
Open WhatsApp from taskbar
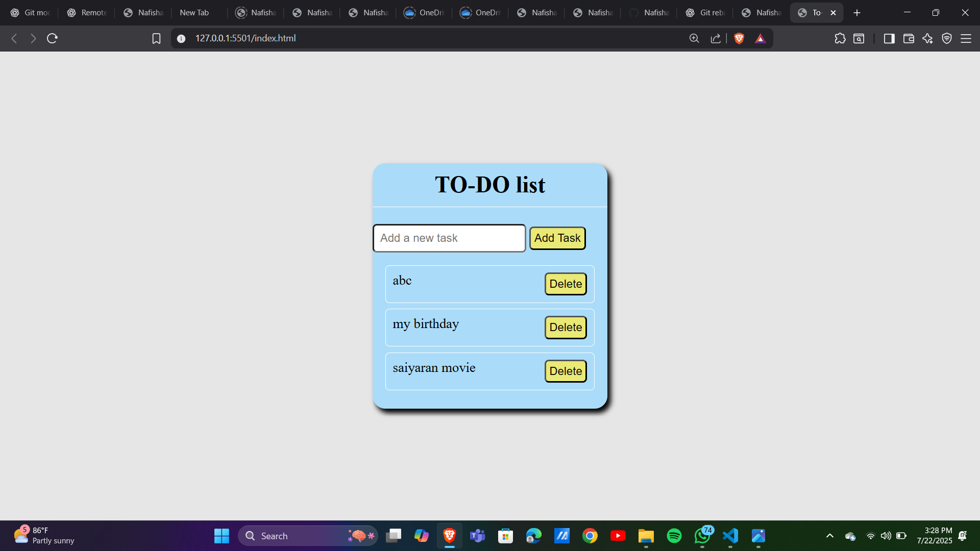pos(702,536)
